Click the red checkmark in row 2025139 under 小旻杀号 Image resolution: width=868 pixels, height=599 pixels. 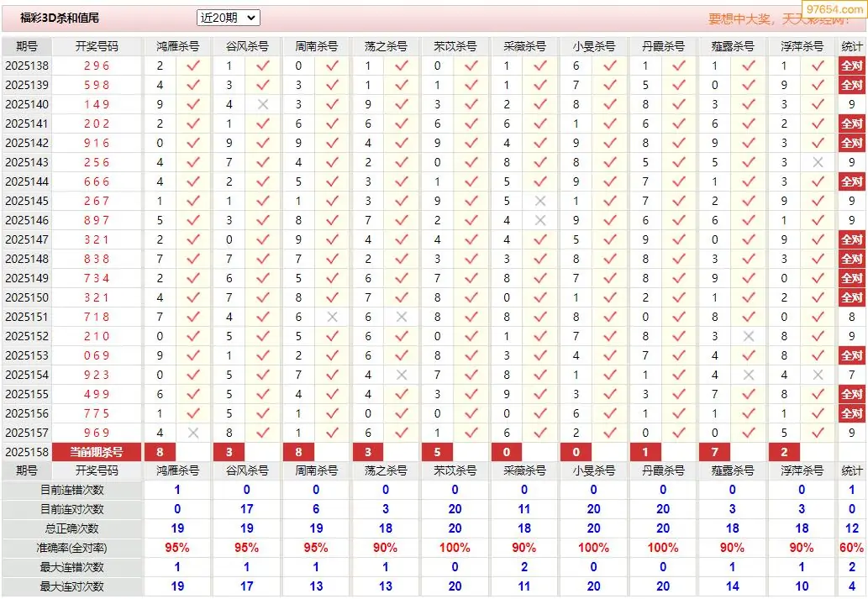pos(610,85)
